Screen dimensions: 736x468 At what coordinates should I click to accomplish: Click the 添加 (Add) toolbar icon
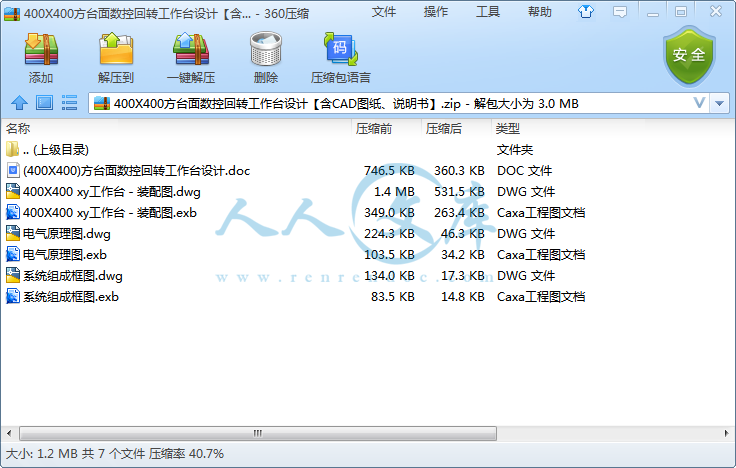pos(41,48)
